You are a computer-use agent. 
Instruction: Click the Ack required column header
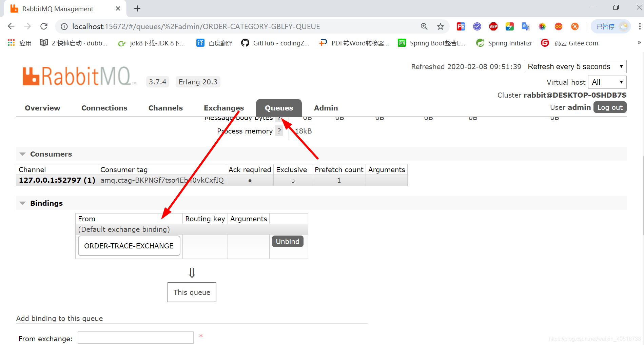pyautogui.click(x=250, y=169)
